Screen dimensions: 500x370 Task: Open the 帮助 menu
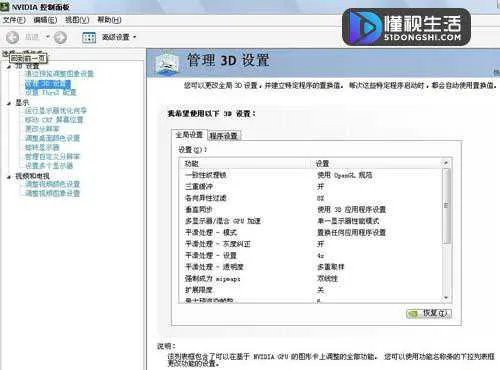click(x=109, y=20)
